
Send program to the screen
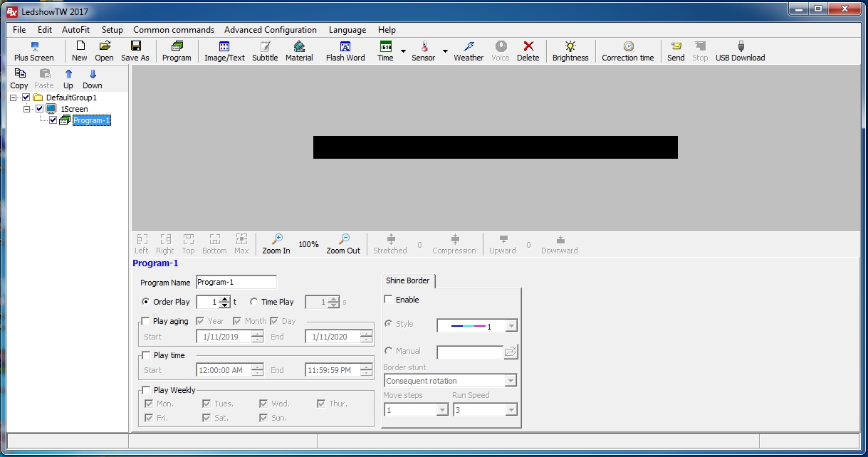tap(676, 51)
